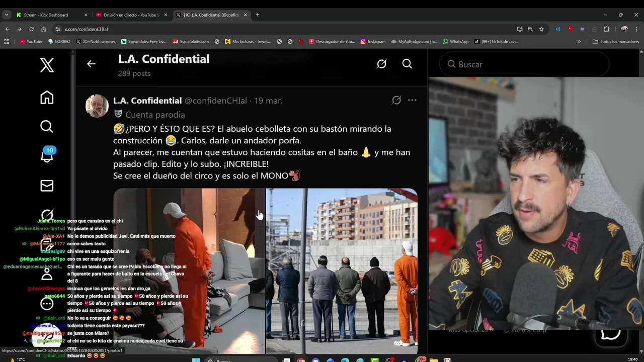
Task: Open Extensions puzzle icon
Action: [606, 29]
